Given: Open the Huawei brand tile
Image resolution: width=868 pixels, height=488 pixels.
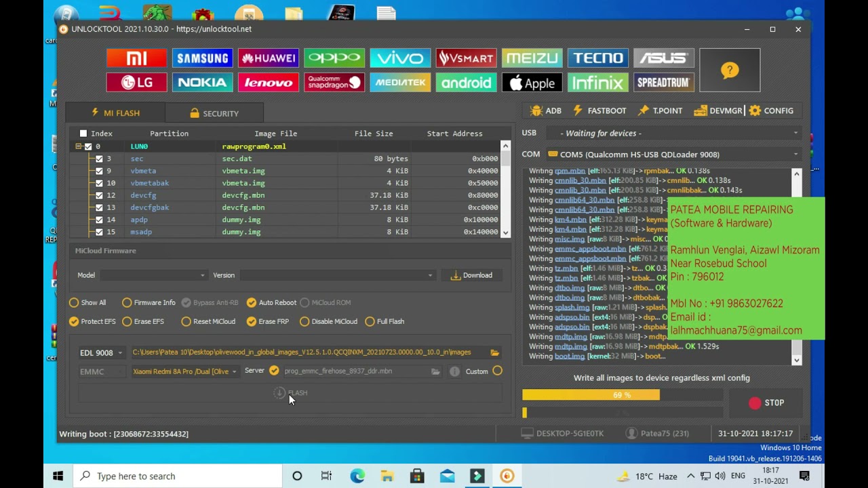Looking at the screenshot, I should [x=268, y=58].
